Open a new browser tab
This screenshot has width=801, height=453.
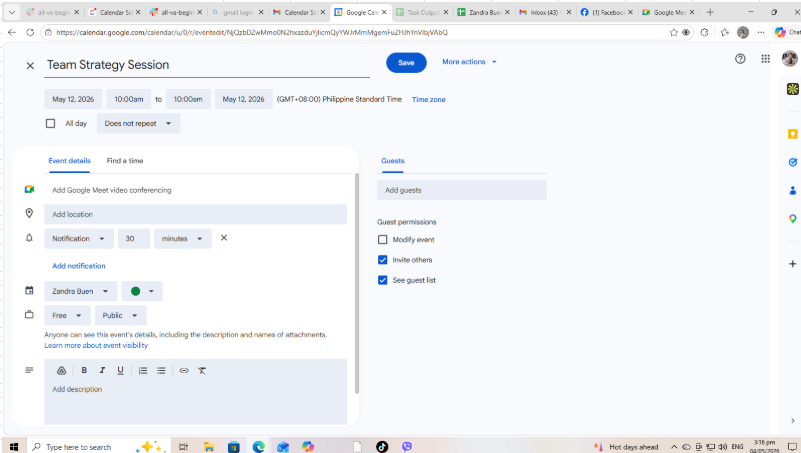[x=710, y=12]
